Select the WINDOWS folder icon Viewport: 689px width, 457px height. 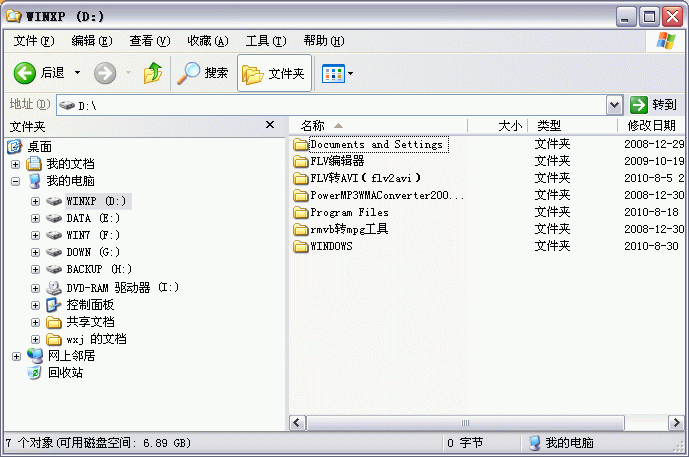point(301,246)
